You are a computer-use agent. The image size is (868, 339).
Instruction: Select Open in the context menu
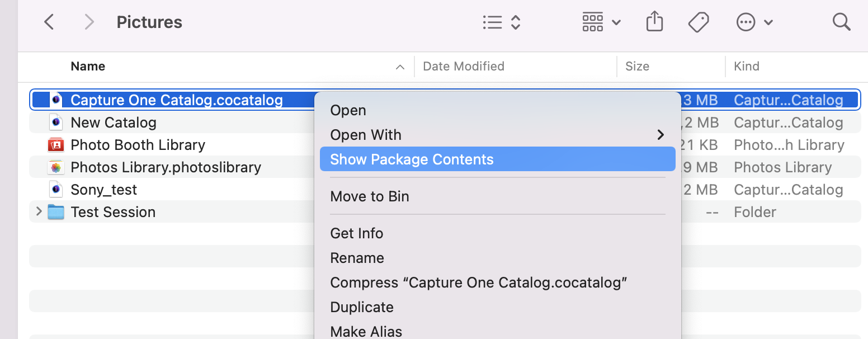click(x=348, y=110)
